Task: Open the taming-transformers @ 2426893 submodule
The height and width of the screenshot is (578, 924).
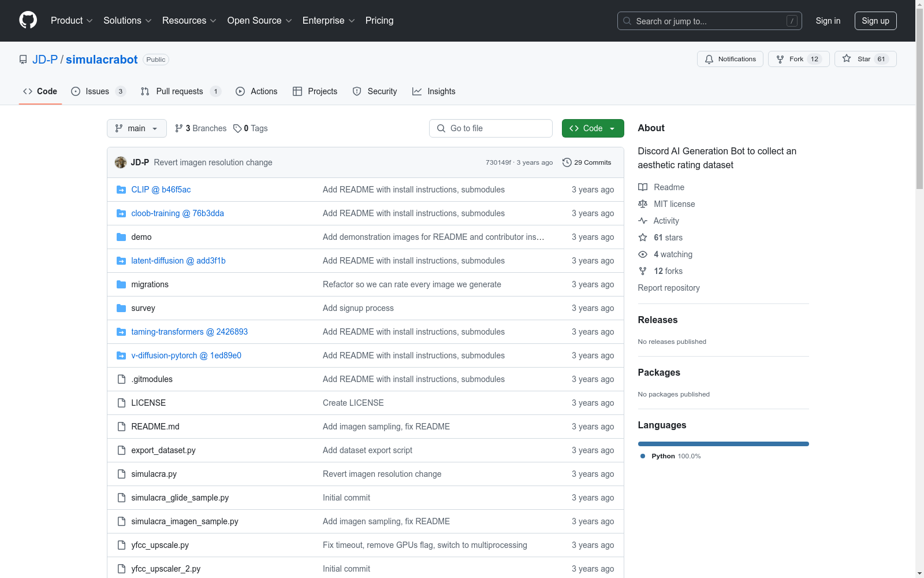Action: point(189,332)
